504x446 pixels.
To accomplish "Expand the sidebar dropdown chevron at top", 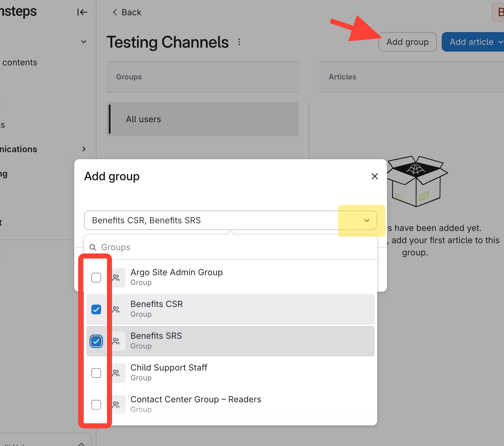I will click(x=84, y=42).
